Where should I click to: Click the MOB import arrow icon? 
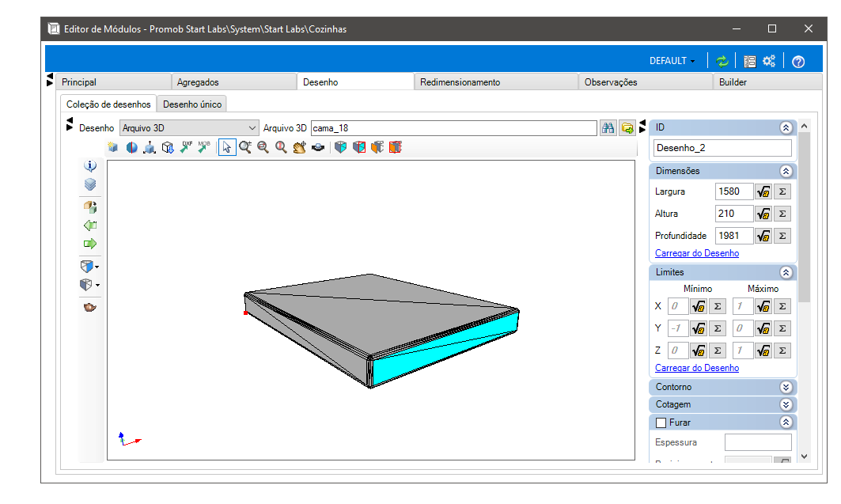(x=204, y=147)
